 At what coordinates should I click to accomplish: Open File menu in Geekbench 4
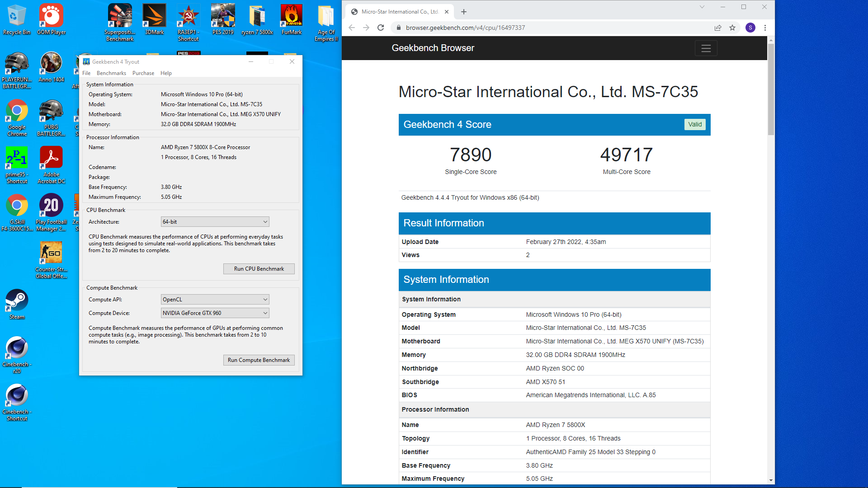(86, 73)
